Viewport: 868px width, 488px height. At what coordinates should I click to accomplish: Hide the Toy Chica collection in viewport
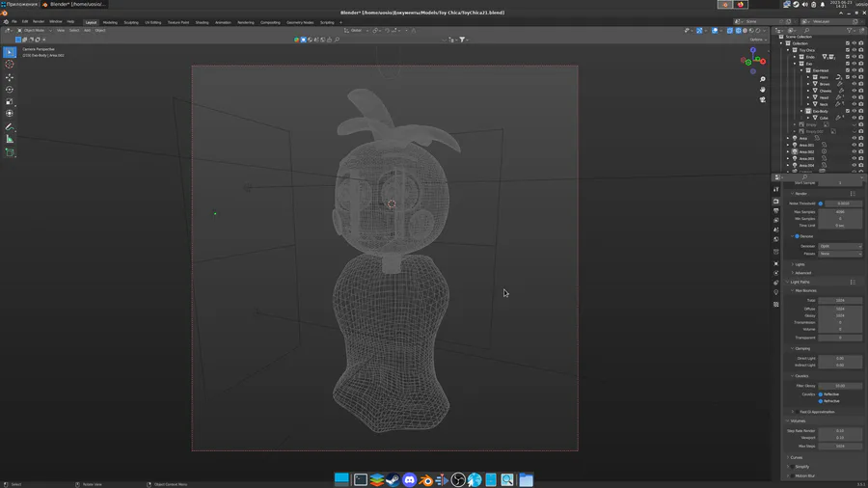pos(854,50)
